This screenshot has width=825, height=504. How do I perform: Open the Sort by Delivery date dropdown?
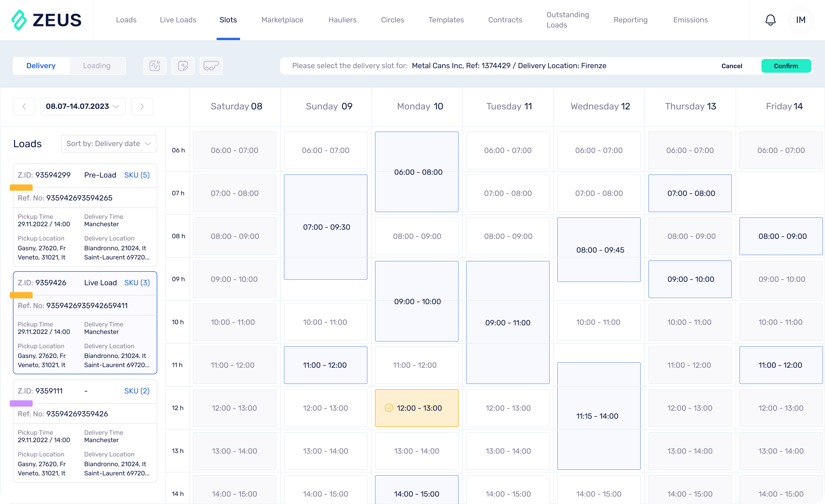point(109,143)
